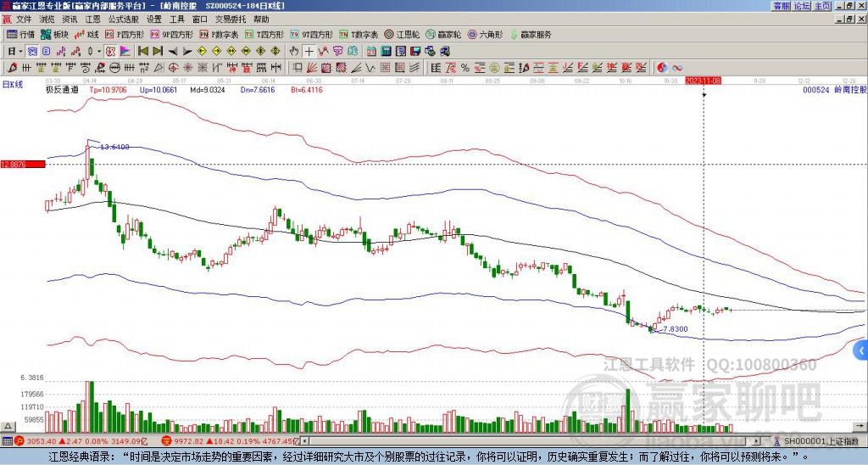Screen dimensions: 868x465
Task: Select the percent % tool icon
Action: tap(465, 68)
